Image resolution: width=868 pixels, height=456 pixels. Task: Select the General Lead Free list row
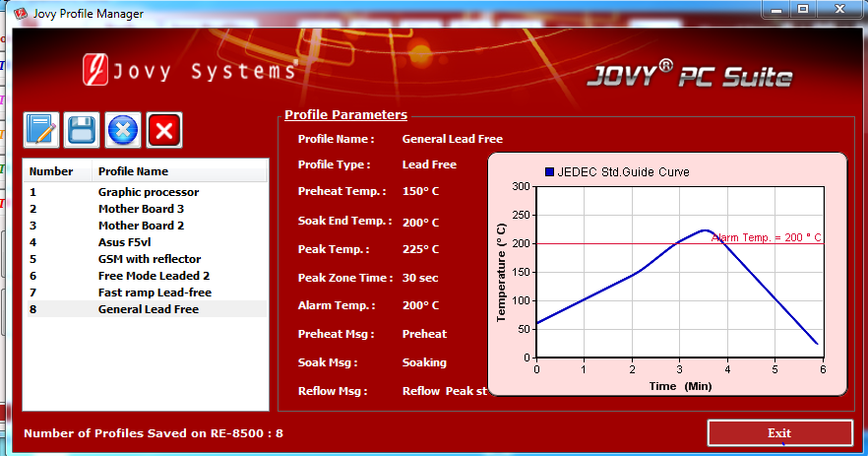tap(145, 309)
